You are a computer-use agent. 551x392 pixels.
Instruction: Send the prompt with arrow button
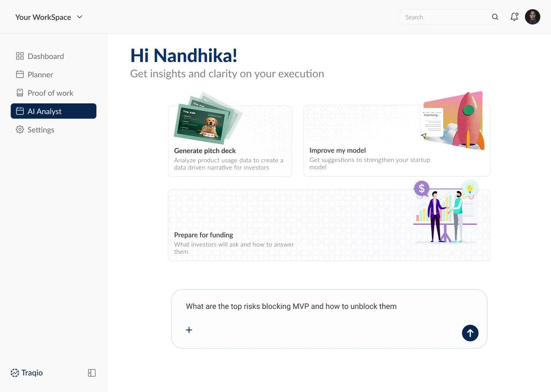[470, 333]
